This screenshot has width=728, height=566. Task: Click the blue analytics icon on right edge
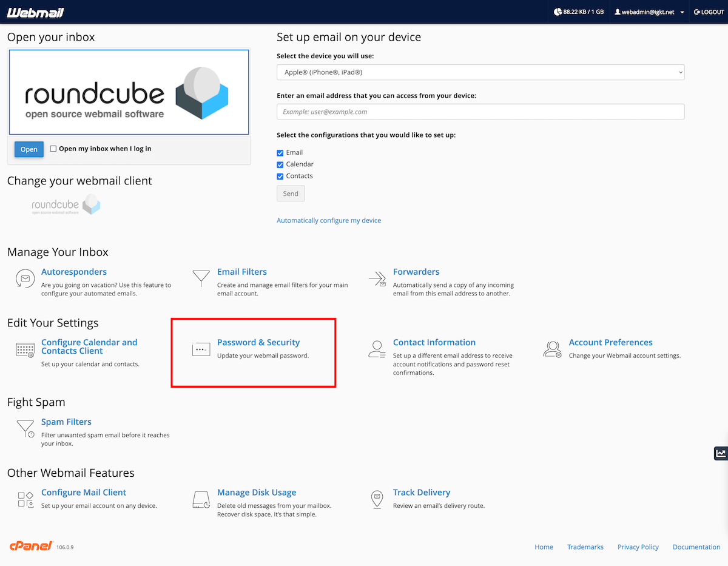(x=721, y=453)
